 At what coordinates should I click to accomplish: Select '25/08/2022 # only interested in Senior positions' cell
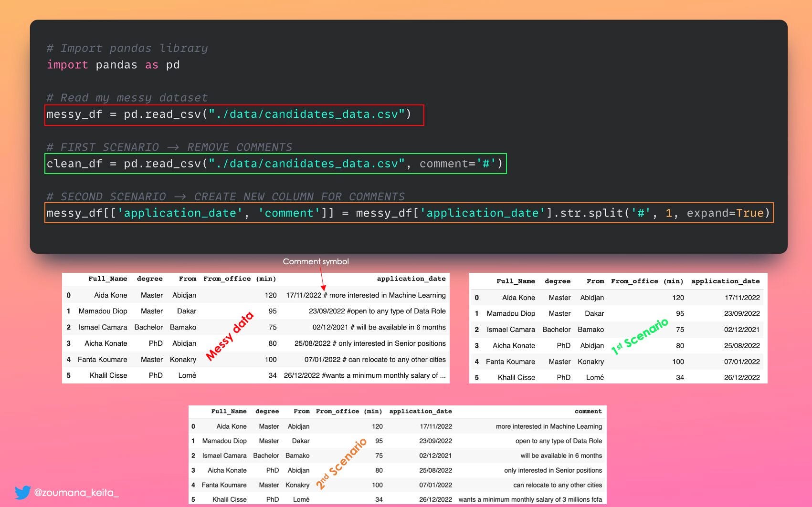tap(370, 343)
